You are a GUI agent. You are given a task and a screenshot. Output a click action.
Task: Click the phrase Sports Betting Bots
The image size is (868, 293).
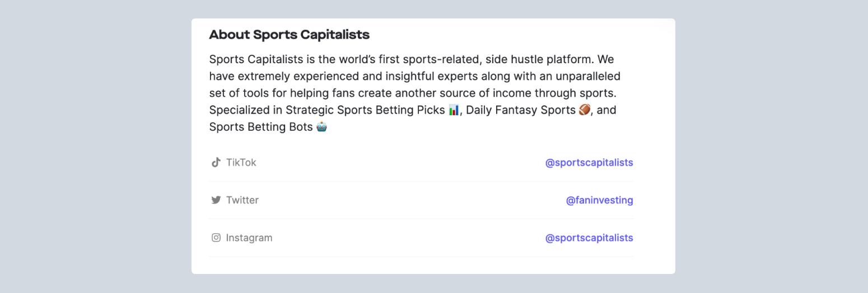(261, 127)
